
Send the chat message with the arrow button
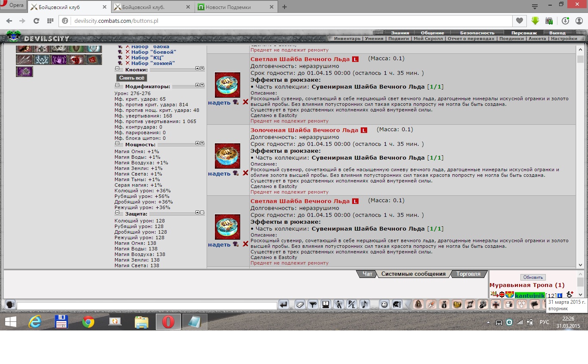(x=283, y=305)
